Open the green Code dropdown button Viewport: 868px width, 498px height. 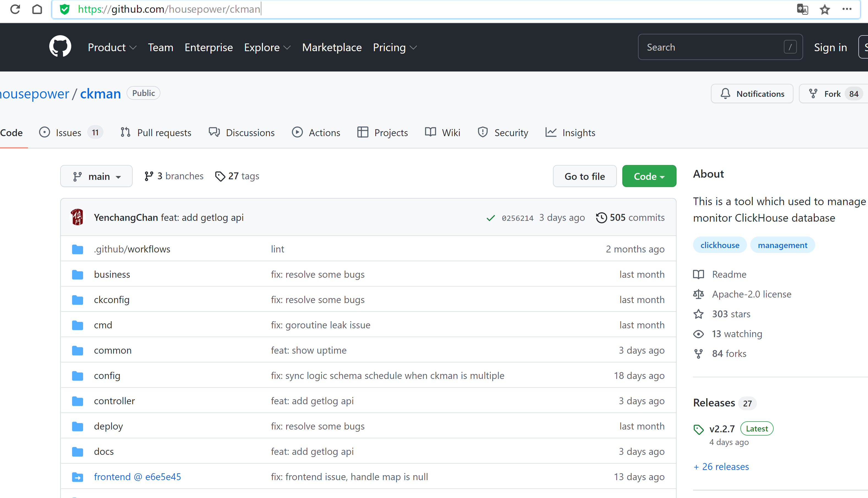coord(649,176)
